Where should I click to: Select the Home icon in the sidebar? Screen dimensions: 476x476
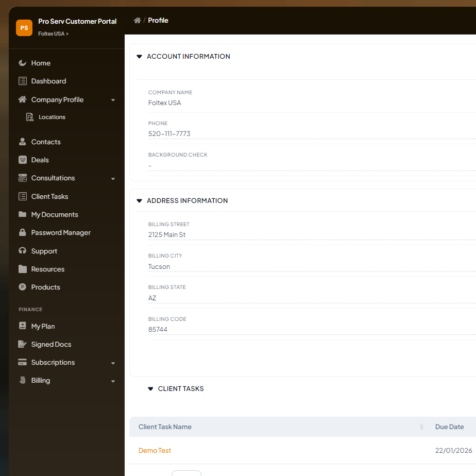coord(21,63)
